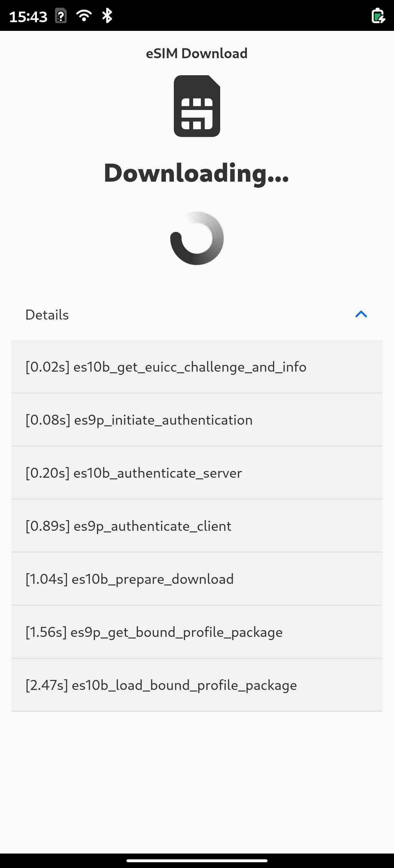
Task: Click the Details row label
Action: click(47, 315)
